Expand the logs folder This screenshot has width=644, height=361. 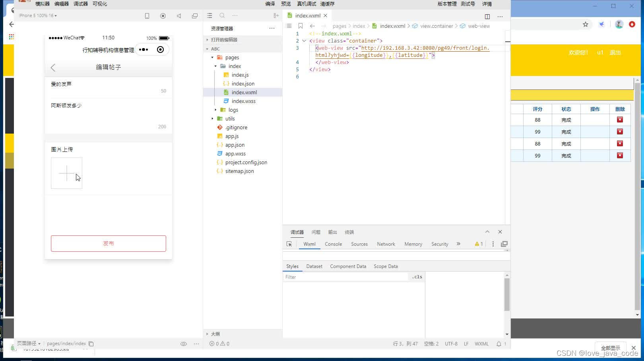pyautogui.click(x=216, y=110)
